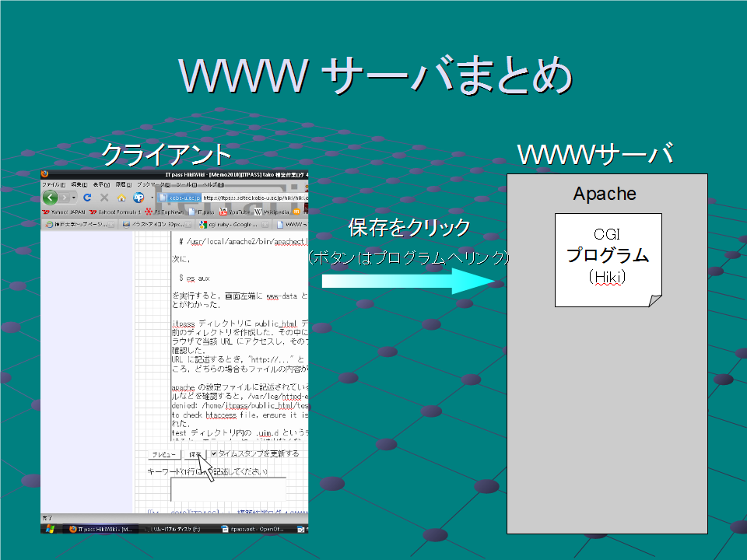Screen dimensions: 747x560
Task: Open the ブックマーク menu
Action: (x=151, y=185)
